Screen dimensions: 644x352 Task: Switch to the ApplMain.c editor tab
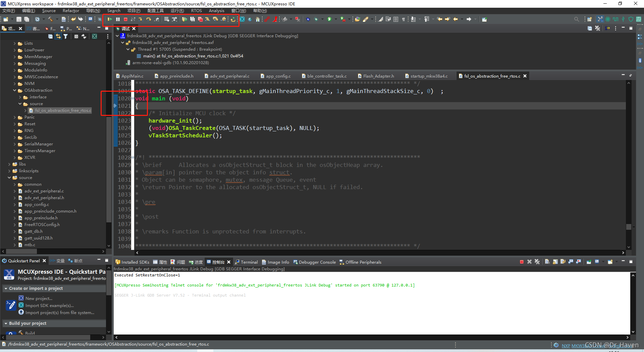[129, 76]
